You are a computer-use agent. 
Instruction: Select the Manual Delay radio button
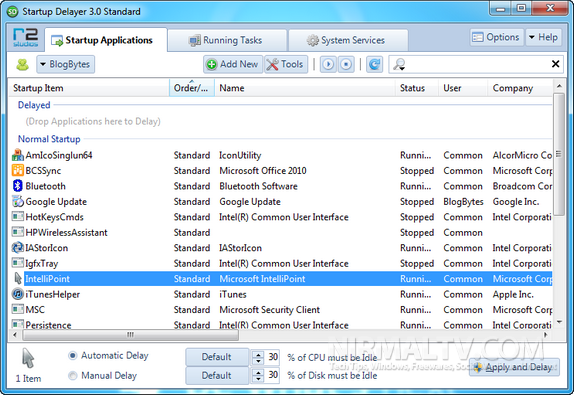(x=73, y=376)
